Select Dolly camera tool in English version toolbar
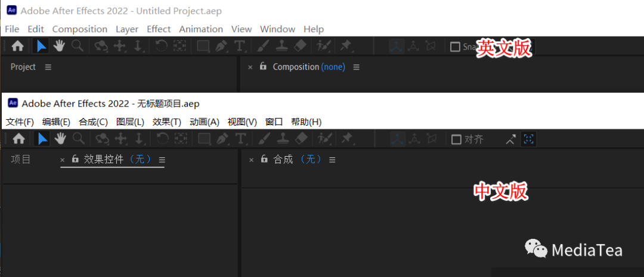Image resolution: width=644 pixels, height=277 pixels. [138, 46]
